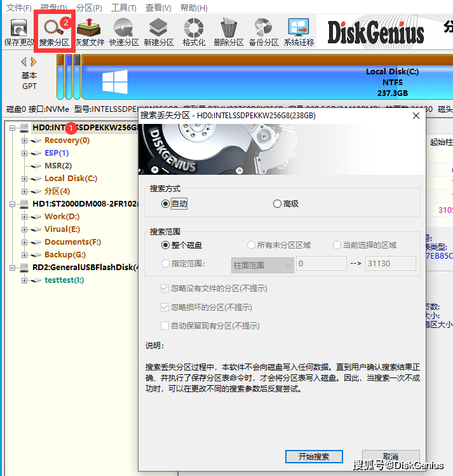Close the Search Lost Partitions dialog
453x476 pixels.
pos(416,116)
